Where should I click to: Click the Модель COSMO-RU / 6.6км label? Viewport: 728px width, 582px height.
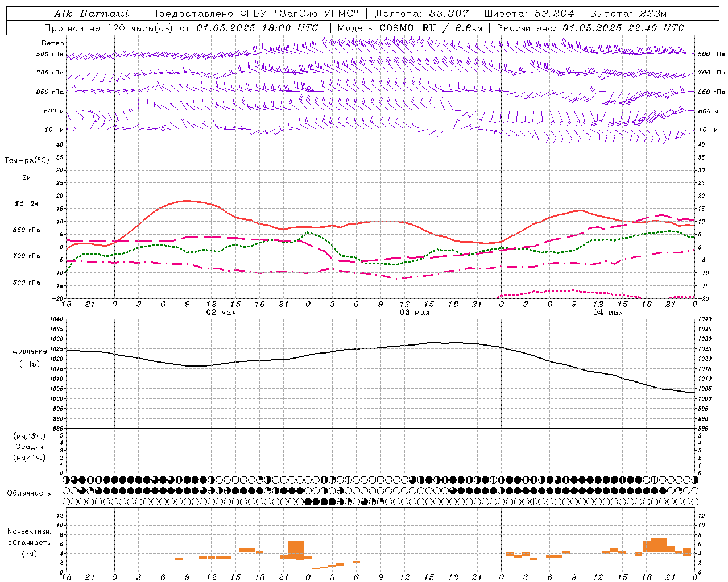[x=410, y=28]
